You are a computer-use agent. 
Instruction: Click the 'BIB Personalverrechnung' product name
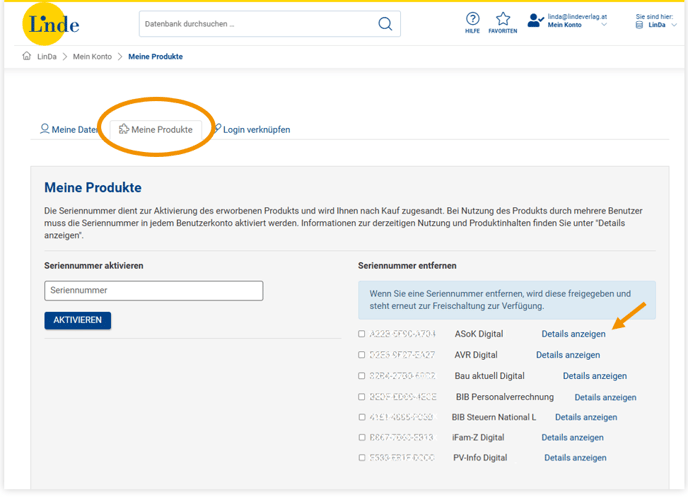click(505, 397)
